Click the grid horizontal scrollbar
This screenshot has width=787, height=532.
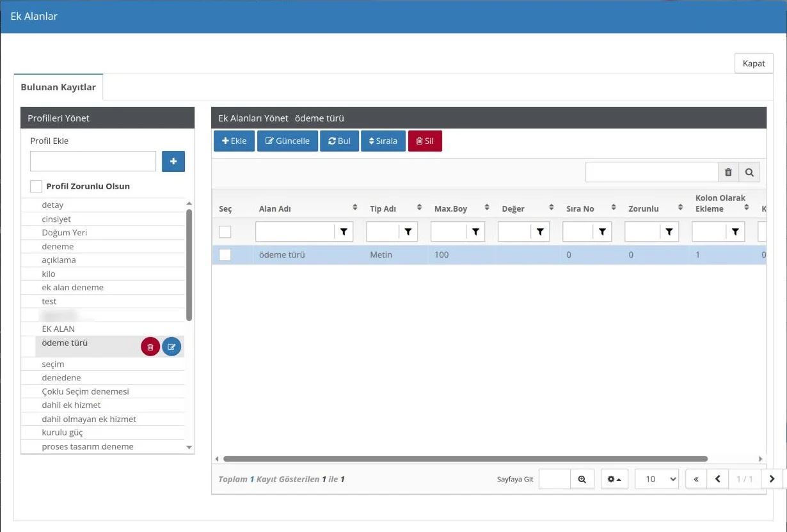[465, 458]
